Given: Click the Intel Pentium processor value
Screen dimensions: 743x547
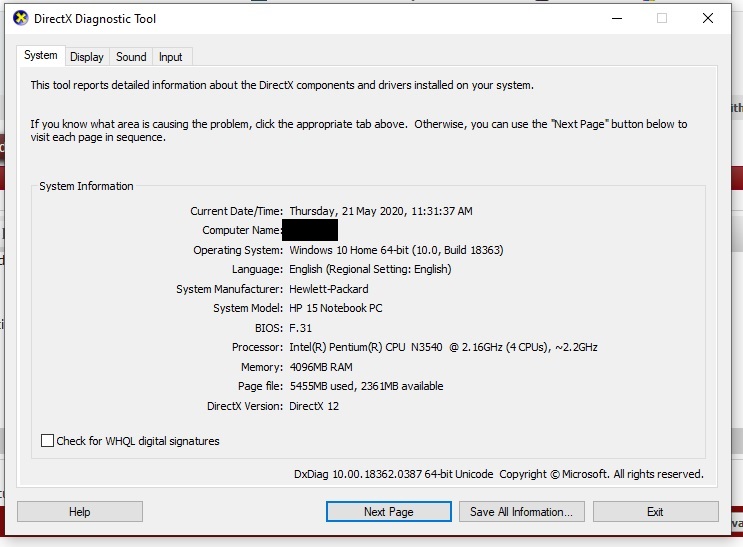Looking at the screenshot, I should (x=443, y=348).
